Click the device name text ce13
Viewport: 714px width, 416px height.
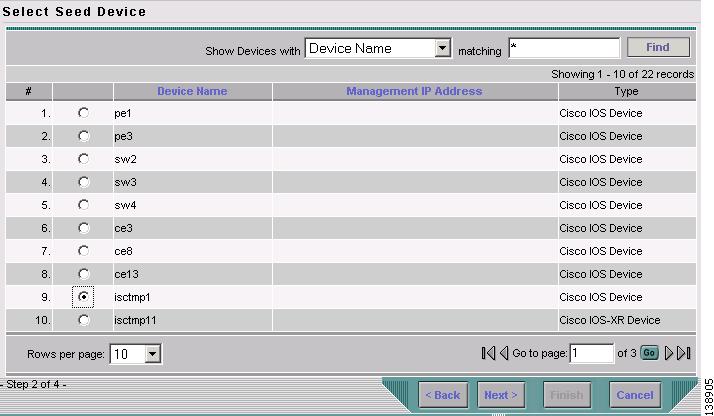(x=126, y=274)
